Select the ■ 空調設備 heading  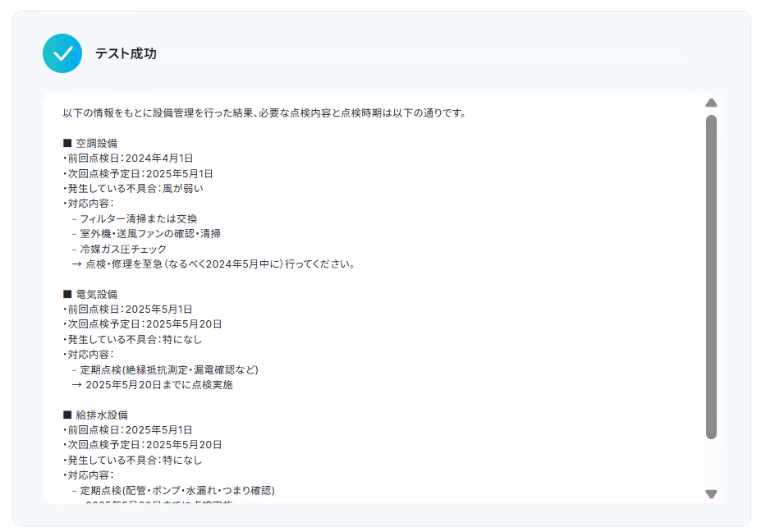pyautogui.click(x=90, y=143)
